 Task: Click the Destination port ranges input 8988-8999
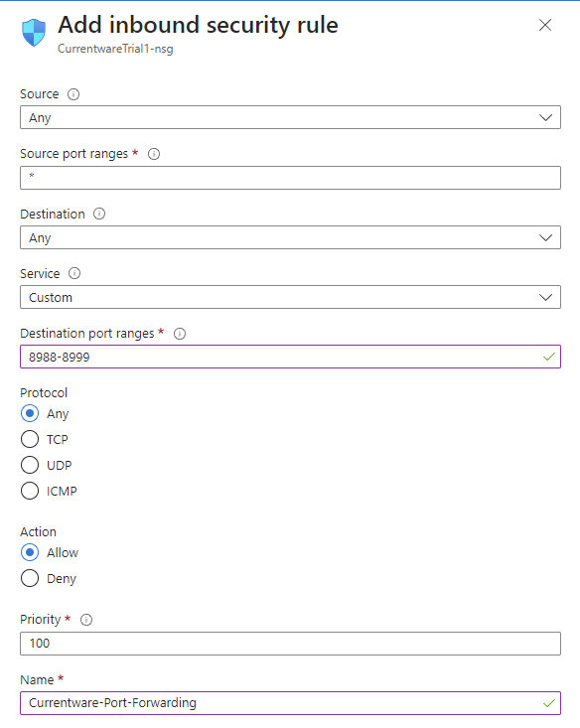[290, 357]
